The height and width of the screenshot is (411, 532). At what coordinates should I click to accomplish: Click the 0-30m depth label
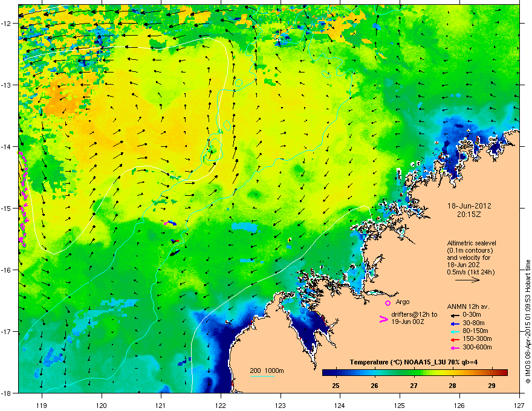472,315
